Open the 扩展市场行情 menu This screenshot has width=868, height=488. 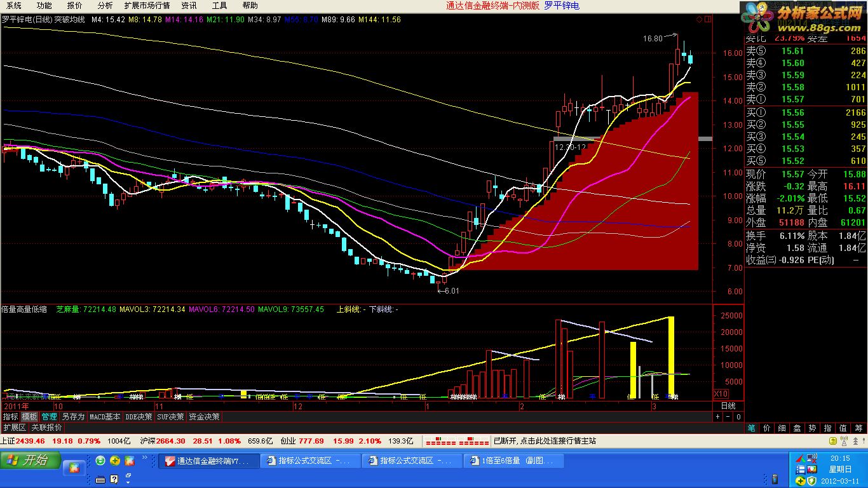tap(147, 6)
